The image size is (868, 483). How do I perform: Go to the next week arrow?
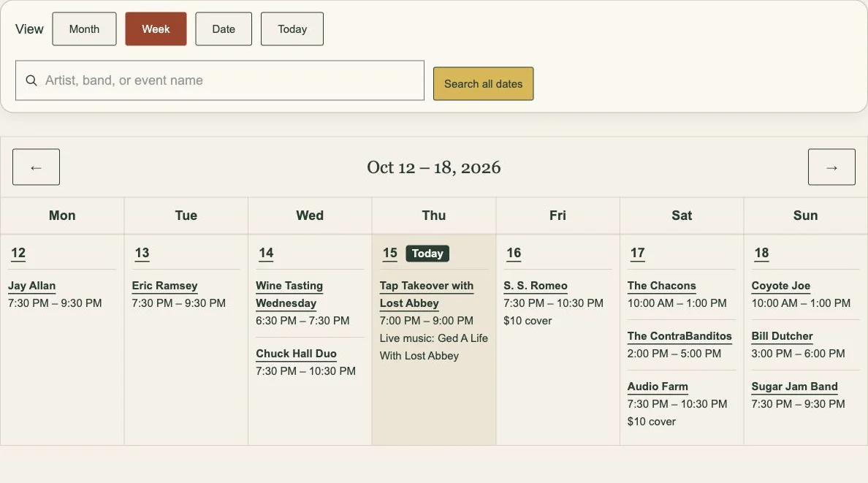pos(831,167)
